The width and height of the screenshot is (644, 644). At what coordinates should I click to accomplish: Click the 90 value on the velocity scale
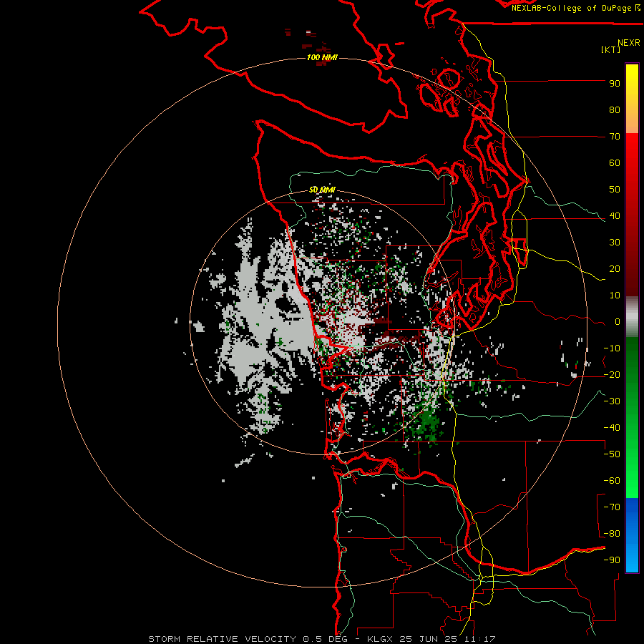pyautogui.click(x=615, y=84)
